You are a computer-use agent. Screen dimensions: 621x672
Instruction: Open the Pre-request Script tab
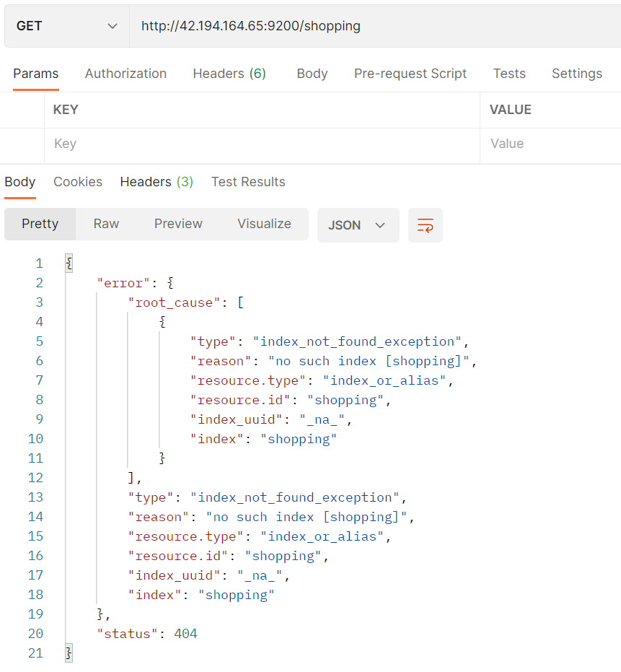click(410, 74)
